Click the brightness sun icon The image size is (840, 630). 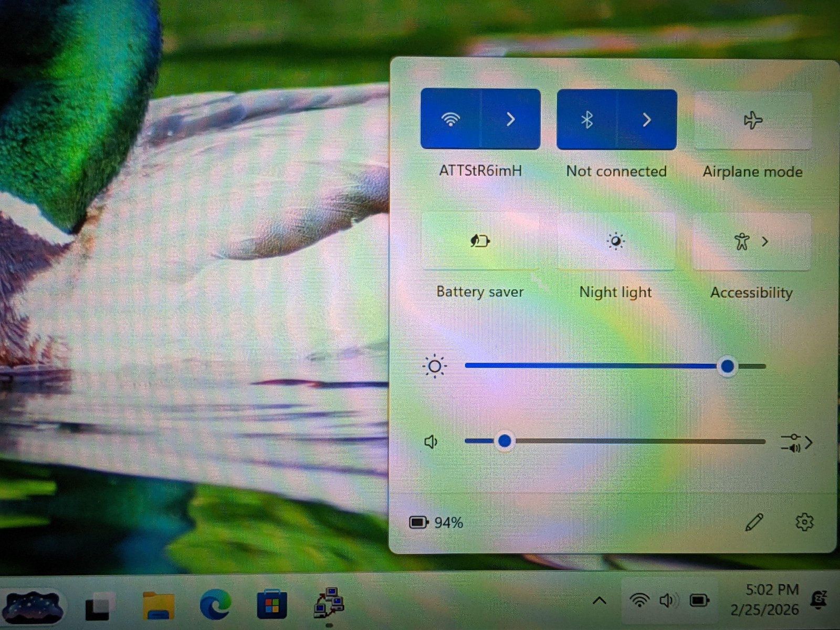[435, 366]
